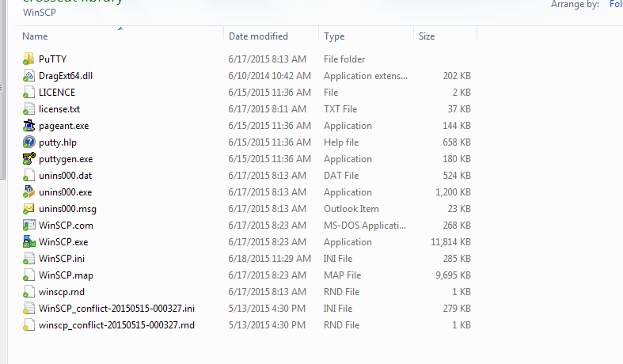The image size is (623, 364).
Task: Sort files by Size column
Action: point(427,36)
